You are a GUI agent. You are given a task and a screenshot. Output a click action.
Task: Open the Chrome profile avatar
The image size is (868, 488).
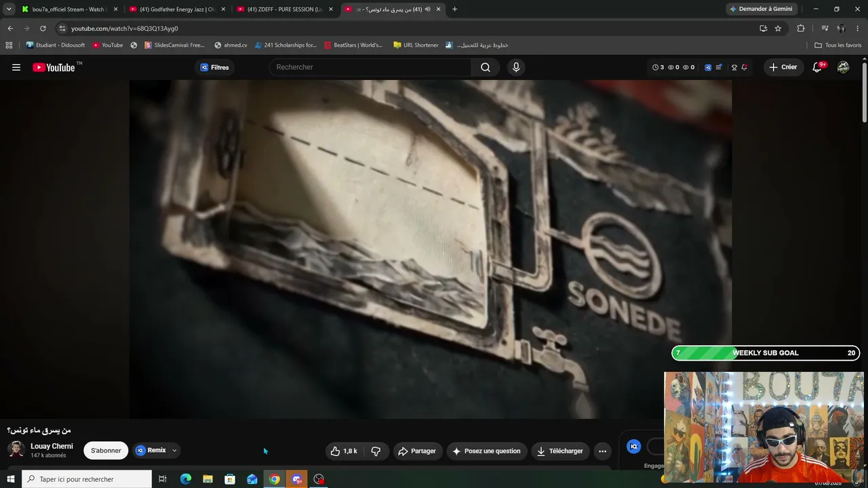coord(841,28)
